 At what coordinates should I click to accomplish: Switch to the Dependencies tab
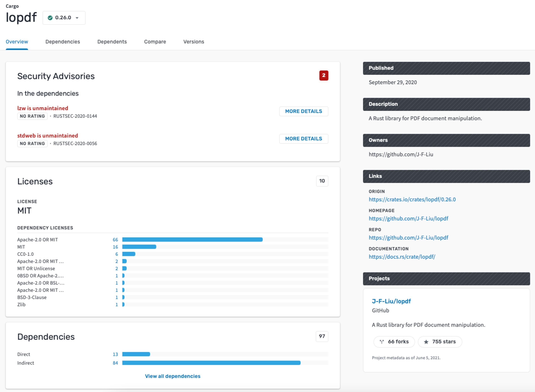click(x=63, y=42)
